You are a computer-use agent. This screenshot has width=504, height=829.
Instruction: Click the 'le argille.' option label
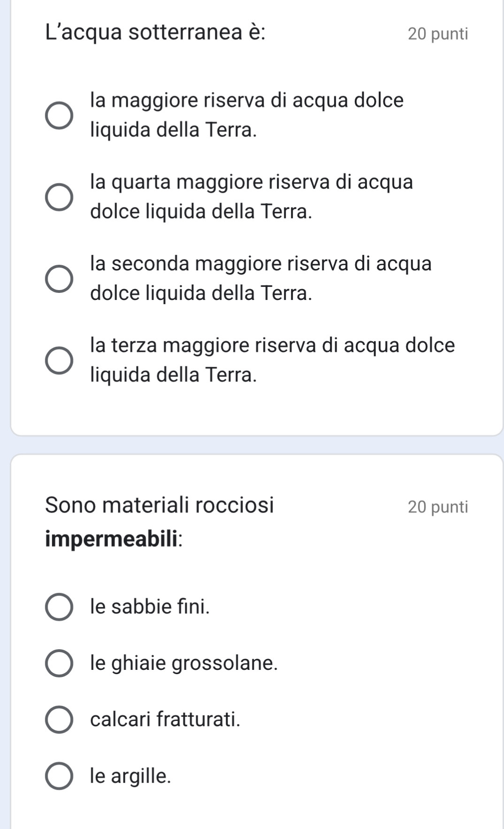pyautogui.click(x=130, y=775)
